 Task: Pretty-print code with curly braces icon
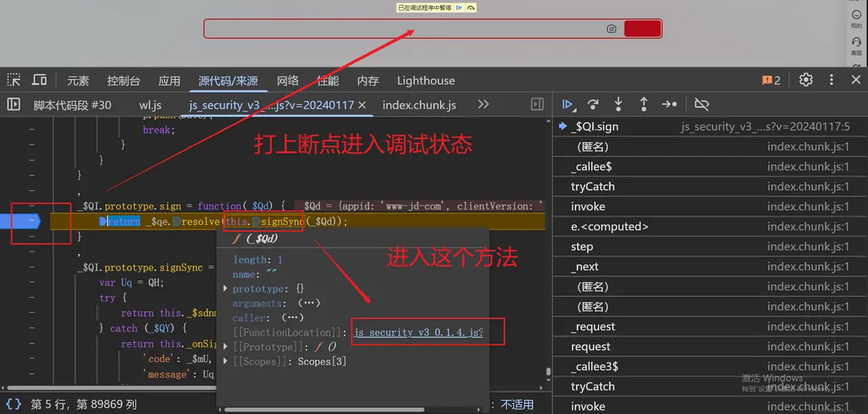pos(14,404)
